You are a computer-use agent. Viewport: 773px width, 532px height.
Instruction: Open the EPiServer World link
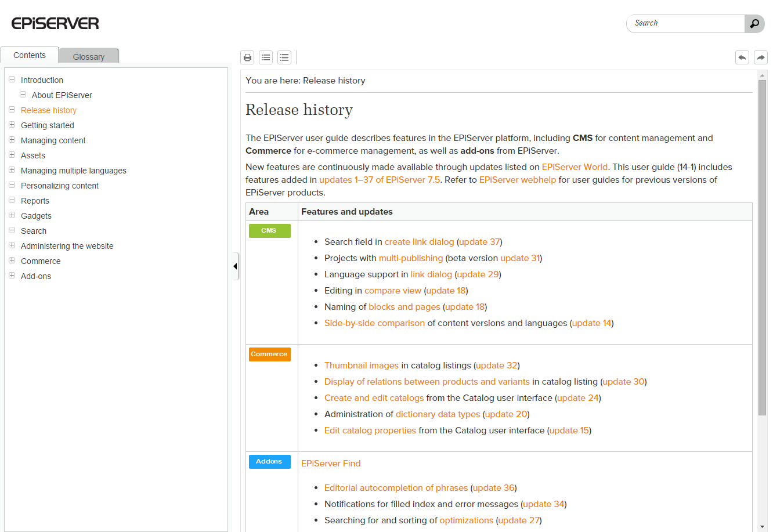(575, 167)
